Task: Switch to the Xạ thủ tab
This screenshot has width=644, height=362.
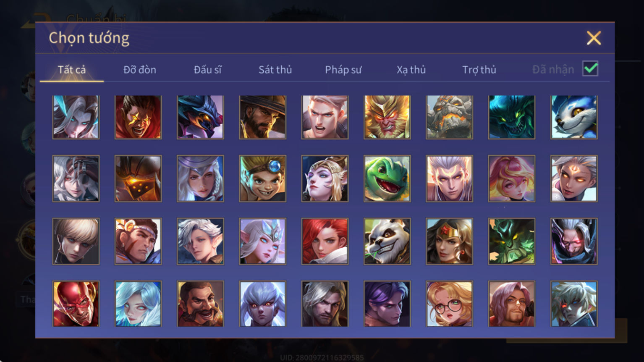Action: click(411, 70)
